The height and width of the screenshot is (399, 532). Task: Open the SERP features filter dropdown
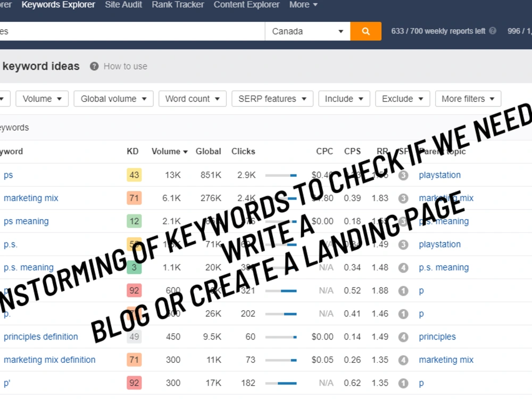point(272,99)
